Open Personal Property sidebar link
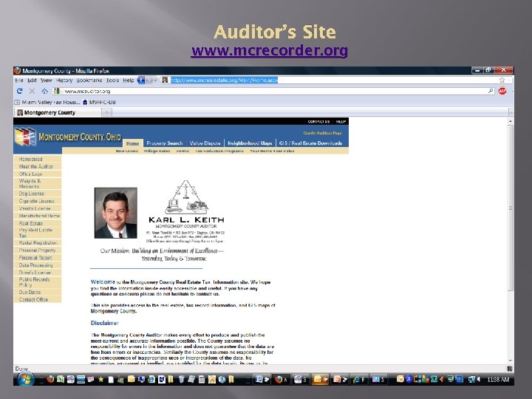The image size is (532, 399). click(x=38, y=250)
